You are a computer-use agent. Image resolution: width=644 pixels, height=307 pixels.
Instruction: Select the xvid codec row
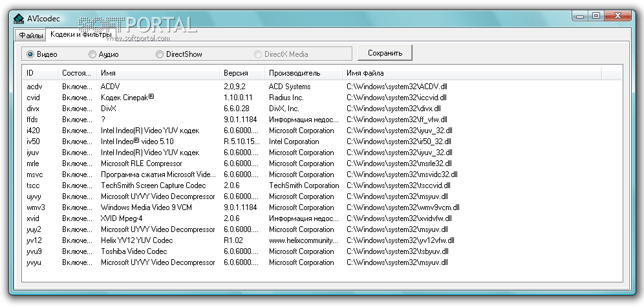[321, 218]
